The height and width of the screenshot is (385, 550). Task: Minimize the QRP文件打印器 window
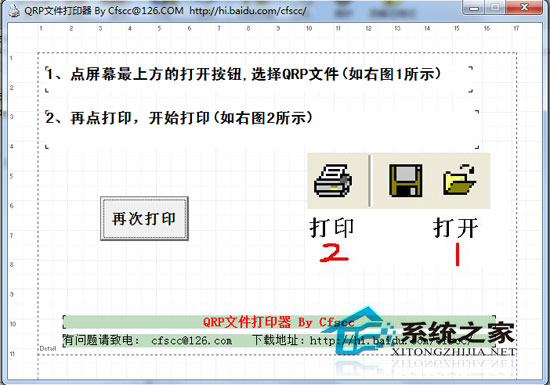point(474,8)
